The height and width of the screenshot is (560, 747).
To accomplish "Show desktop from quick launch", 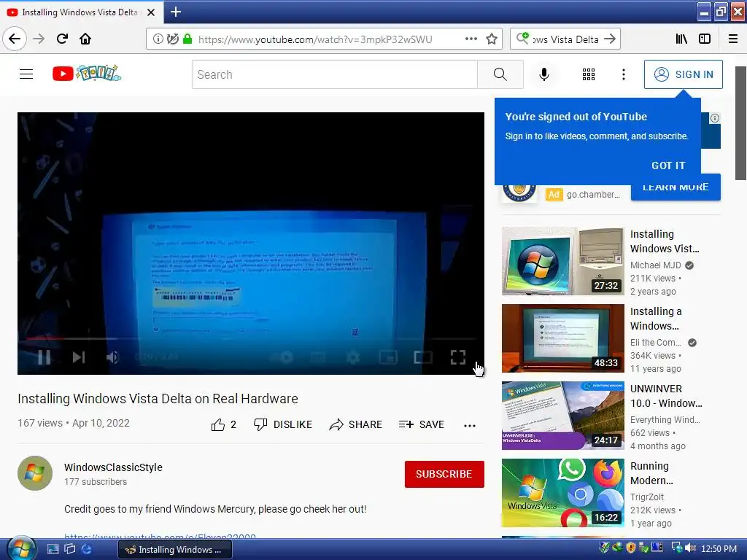I will click(x=53, y=549).
